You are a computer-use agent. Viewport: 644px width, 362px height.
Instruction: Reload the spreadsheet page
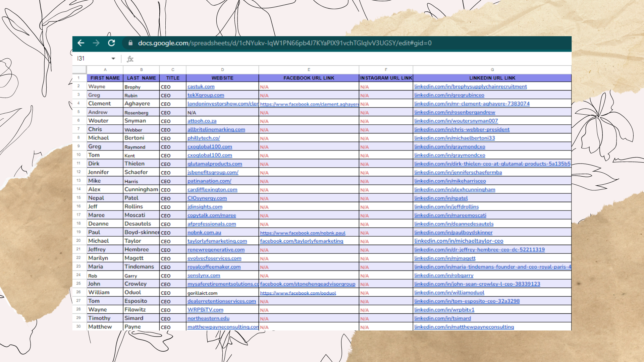coord(111,43)
